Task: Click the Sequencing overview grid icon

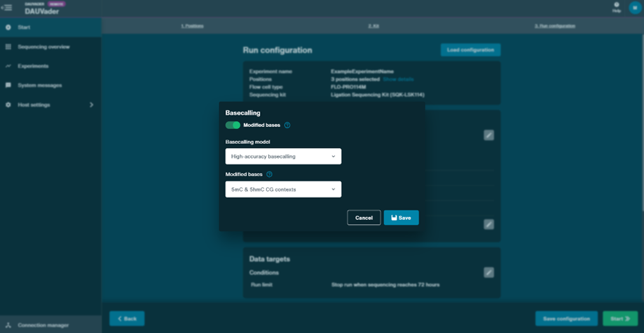Action: pyautogui.click(x=8, y=47)
